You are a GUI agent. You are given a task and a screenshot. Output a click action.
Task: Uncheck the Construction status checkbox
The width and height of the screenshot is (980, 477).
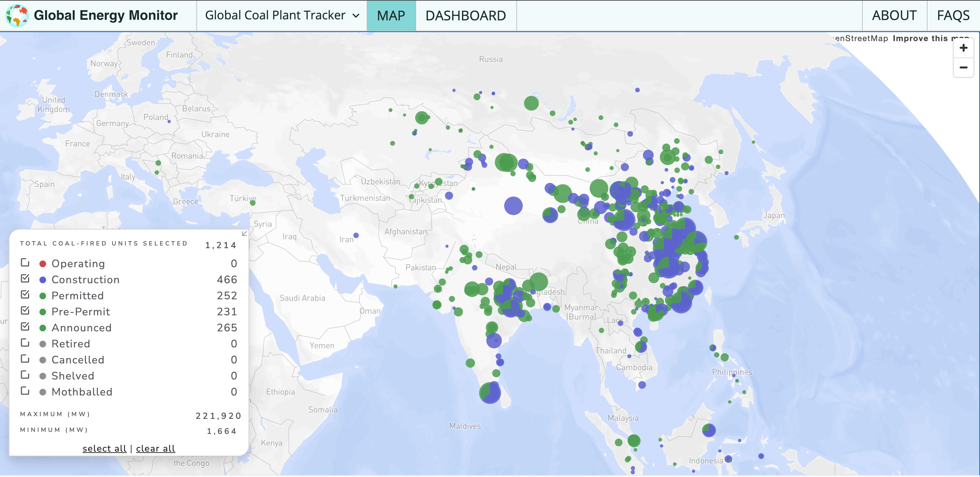click(x=25, y=279)
